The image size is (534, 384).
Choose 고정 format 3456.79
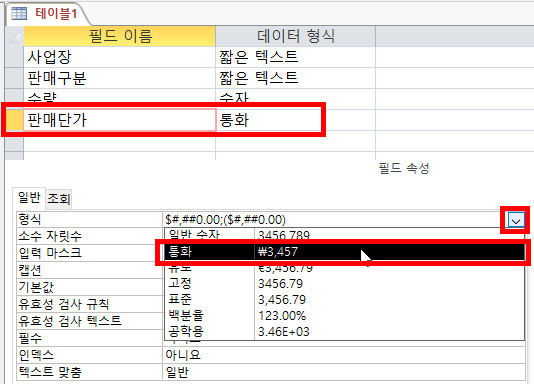tap(345, 284)
